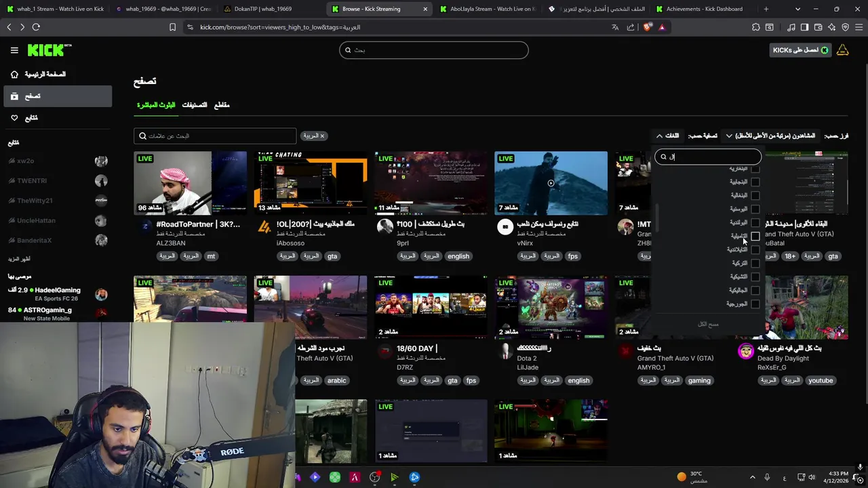The image size is (868, 488).
Task: Click the fps tag under vNirx stream
Action: click(x=573, y=256)
